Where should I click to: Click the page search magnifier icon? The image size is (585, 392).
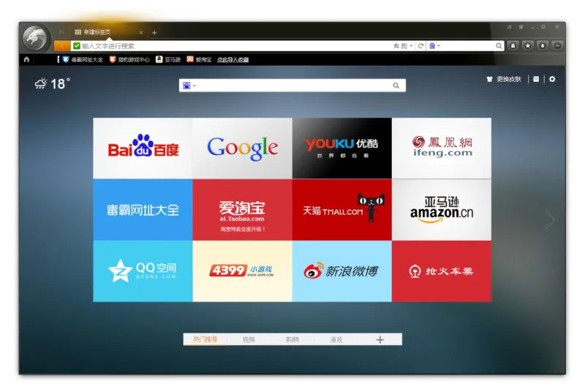[396, 86]
